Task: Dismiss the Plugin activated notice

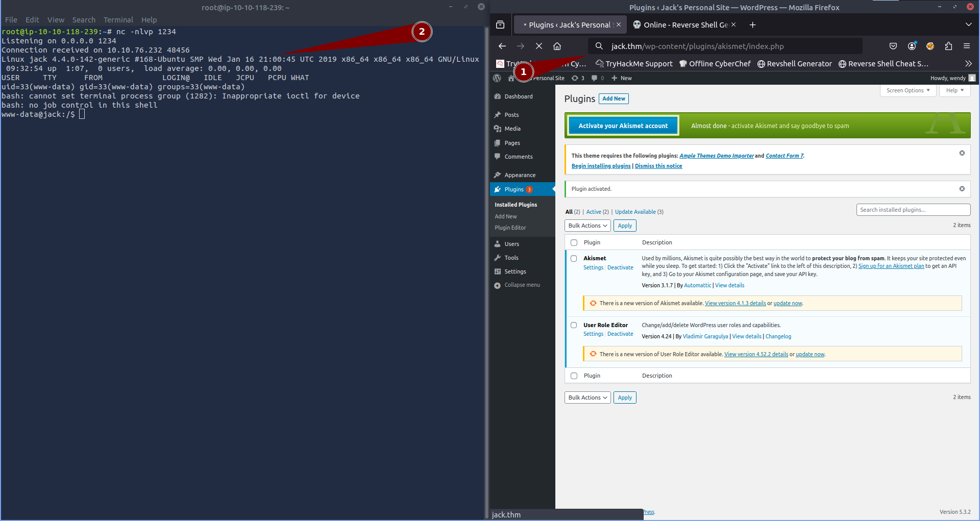Action: pos(962,189)
